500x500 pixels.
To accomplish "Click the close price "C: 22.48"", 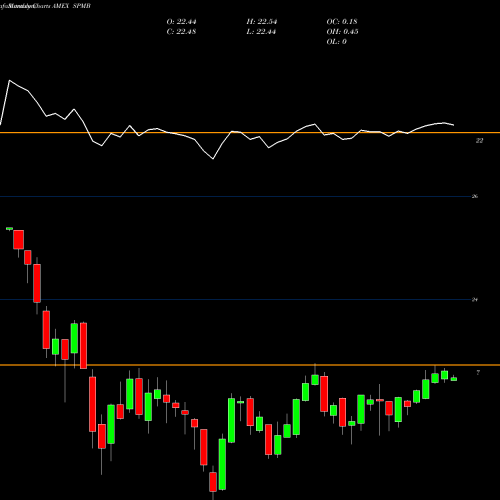I will (181, 32).
